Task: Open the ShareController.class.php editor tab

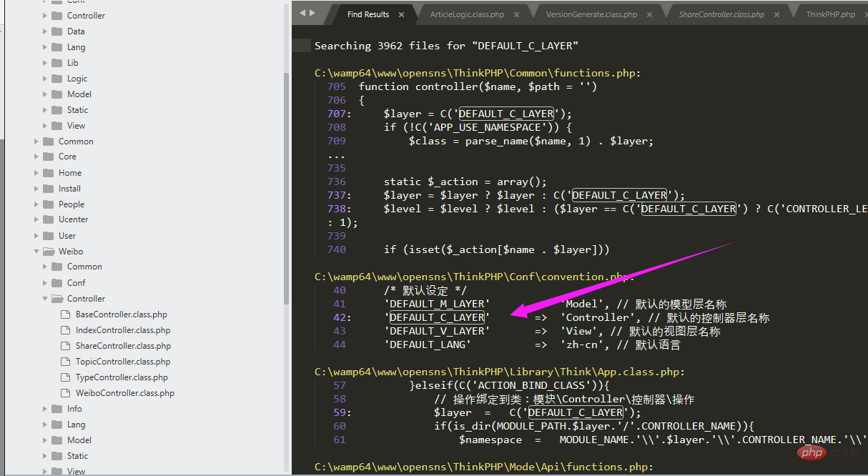Action: (721, 14)
